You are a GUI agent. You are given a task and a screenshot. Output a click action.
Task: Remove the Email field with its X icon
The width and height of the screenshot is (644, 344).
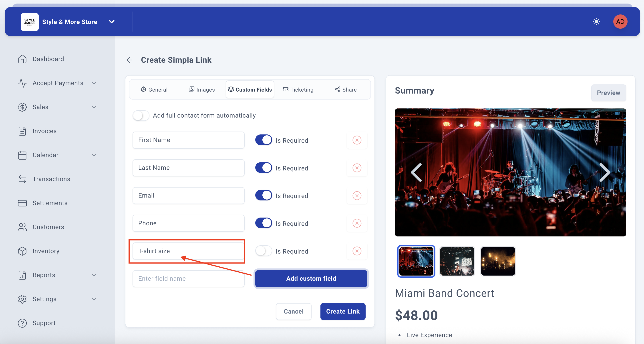[x=357, y=196]
